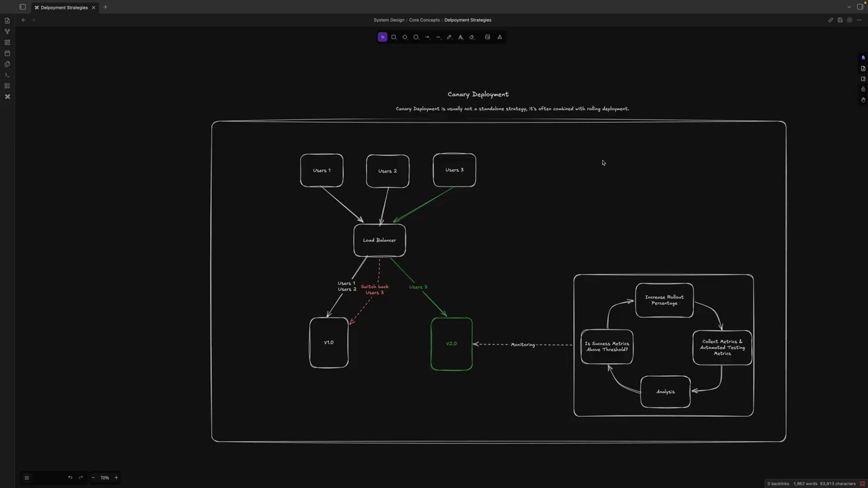The image size is (868, 488).
Task: Click the undo arrow button
Action: click(x=70, y=478)
